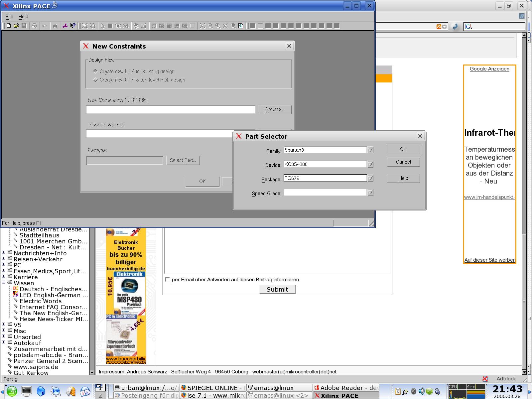
Task: Click the New file toolbar icon
Action: tap(9, 26)
